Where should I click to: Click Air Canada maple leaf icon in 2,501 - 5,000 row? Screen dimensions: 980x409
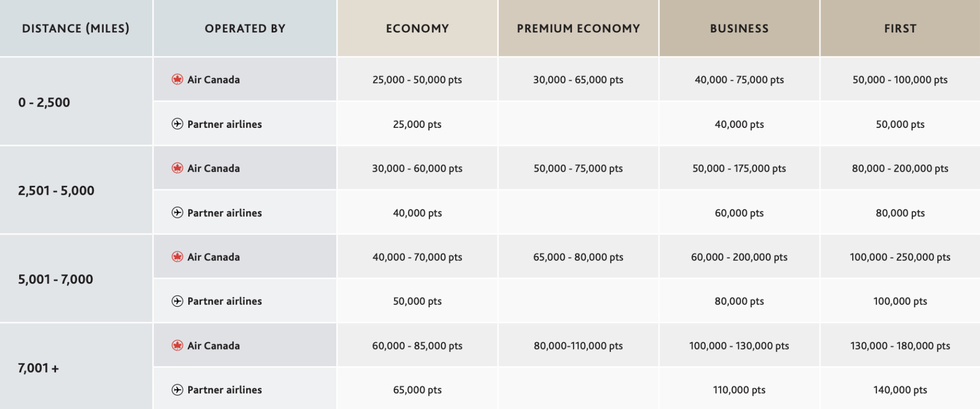click(177, 168)
